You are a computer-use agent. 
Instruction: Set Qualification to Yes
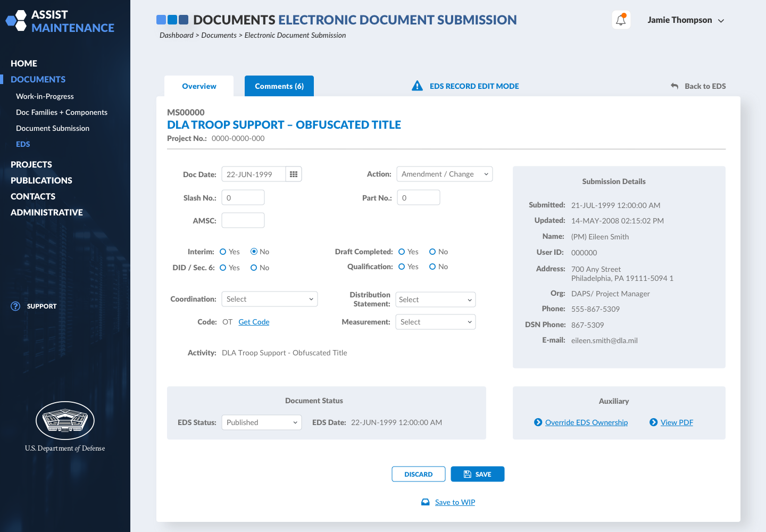pyautogui.click(x=402, y=267)
